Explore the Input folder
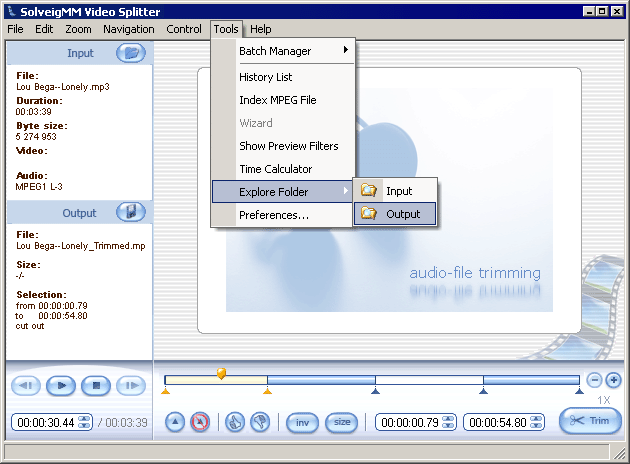The image size is (630, 464). point(395,191)
